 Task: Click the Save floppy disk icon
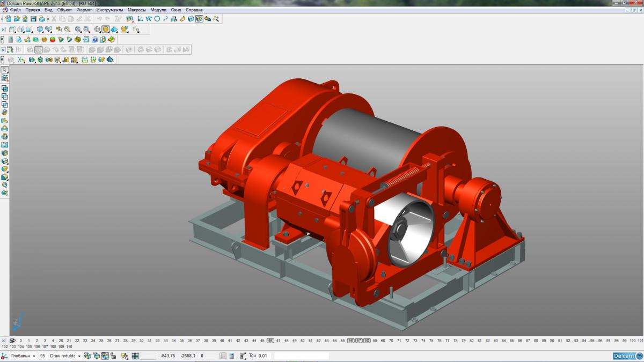[x=33, y=19]
